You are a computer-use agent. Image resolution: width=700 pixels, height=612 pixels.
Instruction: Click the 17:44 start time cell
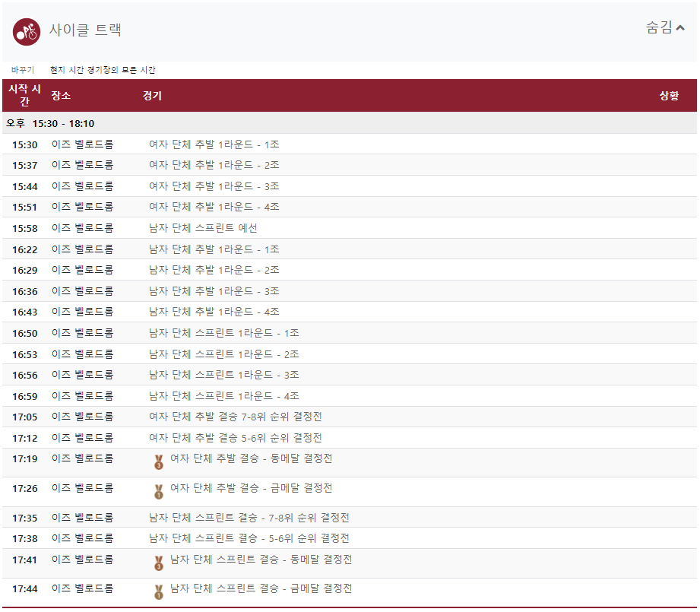click(x=24, y=588)
